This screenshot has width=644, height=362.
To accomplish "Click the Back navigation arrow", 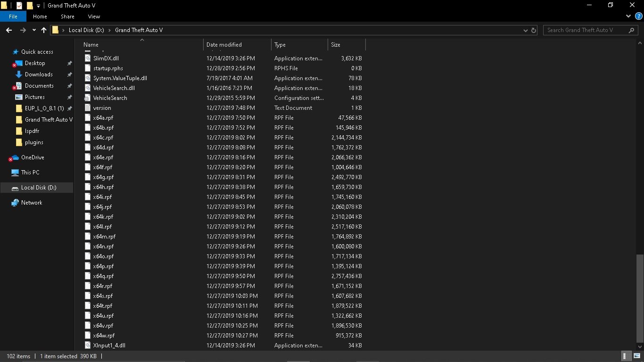I will click(9, 30).
